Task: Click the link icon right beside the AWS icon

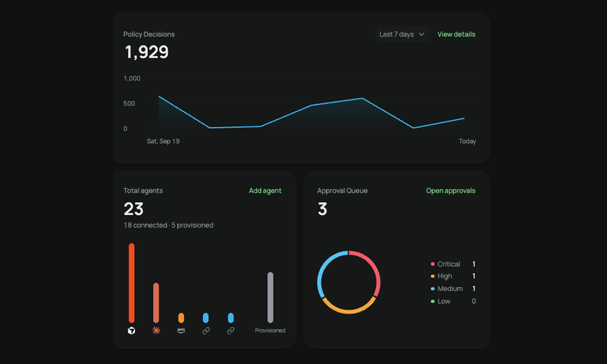Action: point(206,331)
